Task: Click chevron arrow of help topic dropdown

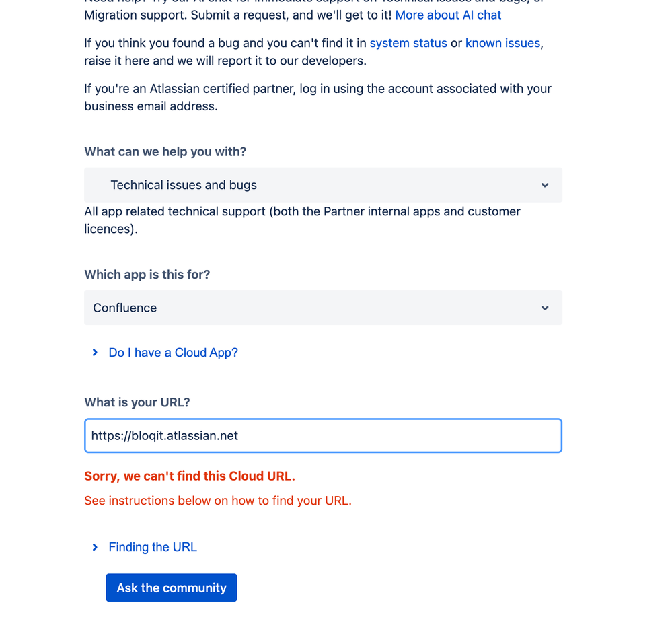Action: pyautogui.click(x=545, y=185)
